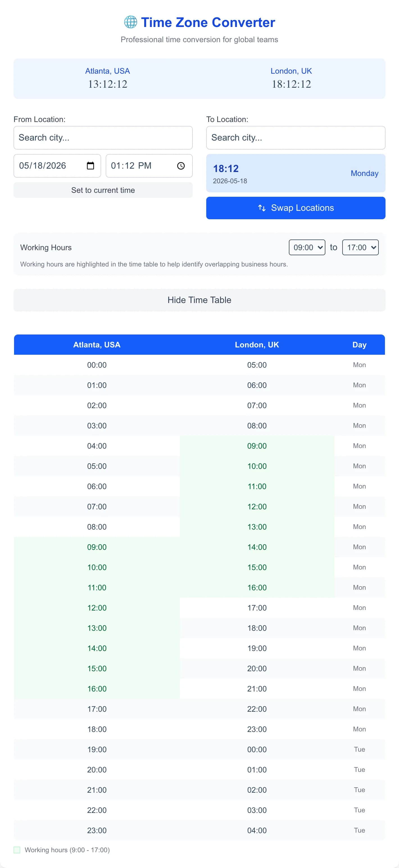Click the Working Hours section label
This screenshot has width=399, height=868.
[x=46, y=247]
